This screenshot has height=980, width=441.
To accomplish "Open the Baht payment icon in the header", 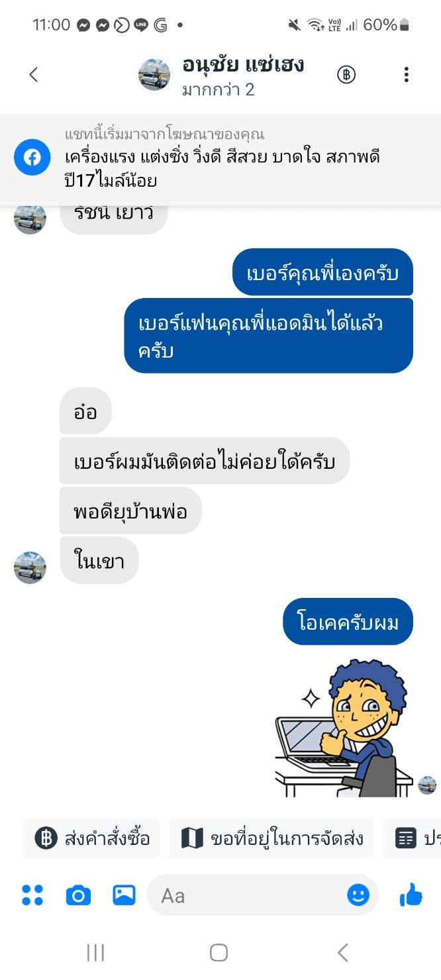I will pos(346,75).
